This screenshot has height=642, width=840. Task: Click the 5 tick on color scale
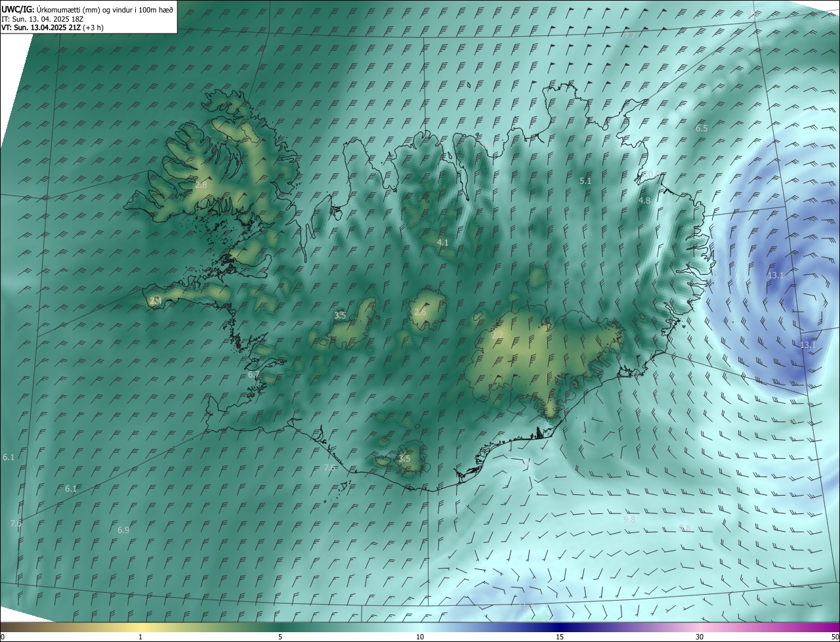tap(280, 637)
